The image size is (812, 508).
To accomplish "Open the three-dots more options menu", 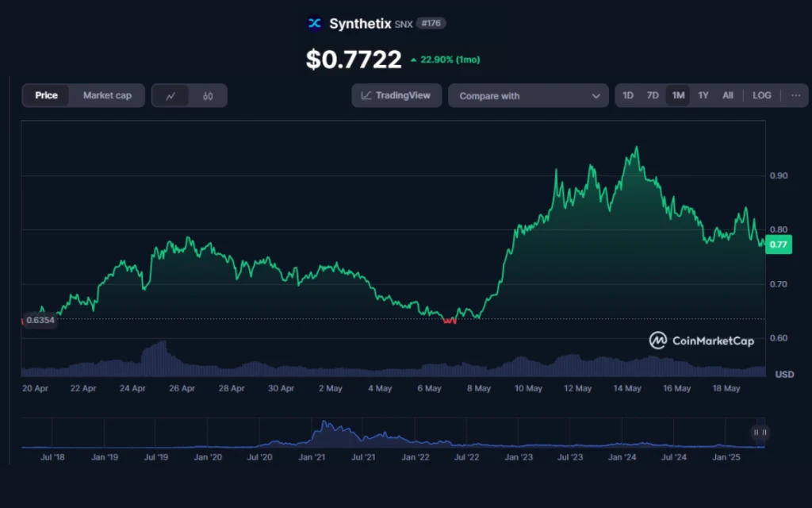I will (x=795, y=95).
